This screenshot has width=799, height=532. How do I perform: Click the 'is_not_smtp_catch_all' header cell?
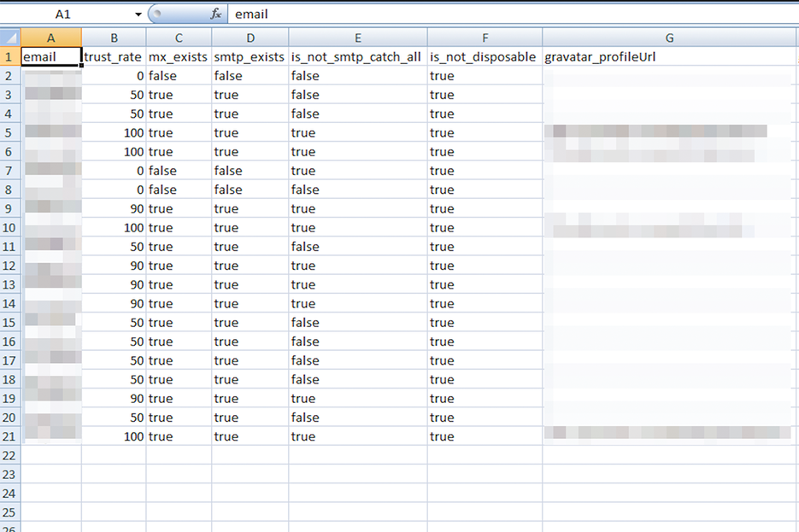(358, 56)
